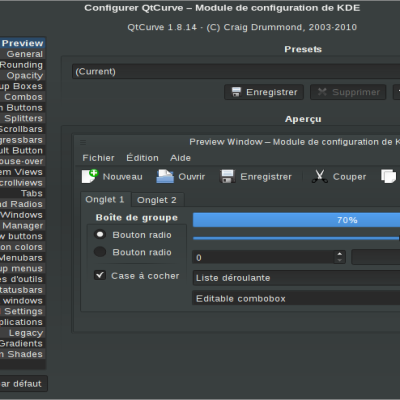
Task: Select Preview in the settings list
Action: click(22, 43)
